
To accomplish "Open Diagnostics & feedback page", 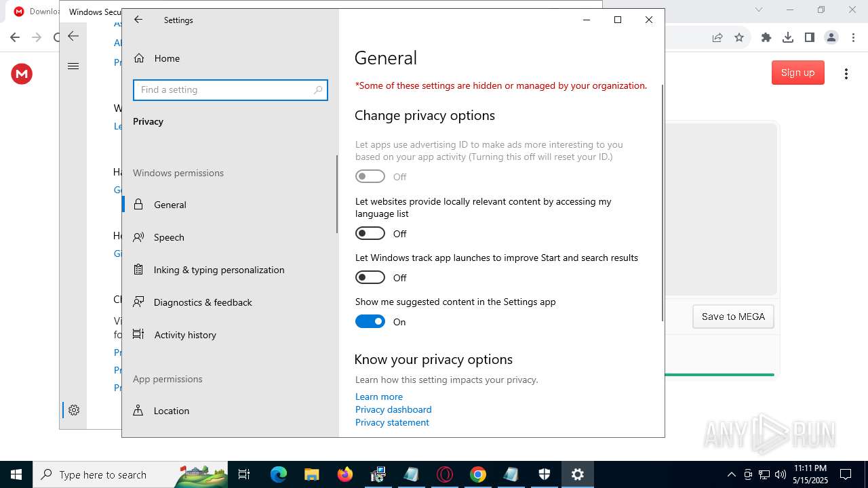I will coord(231,302).
